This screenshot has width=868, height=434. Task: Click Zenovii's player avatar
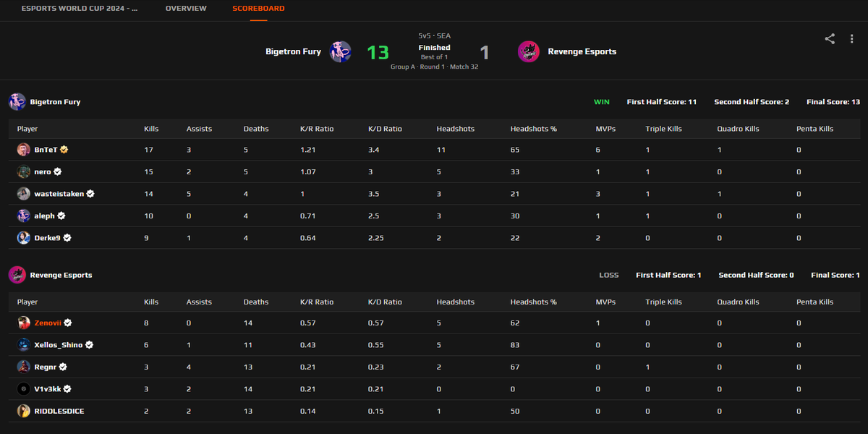coord(22,323)
